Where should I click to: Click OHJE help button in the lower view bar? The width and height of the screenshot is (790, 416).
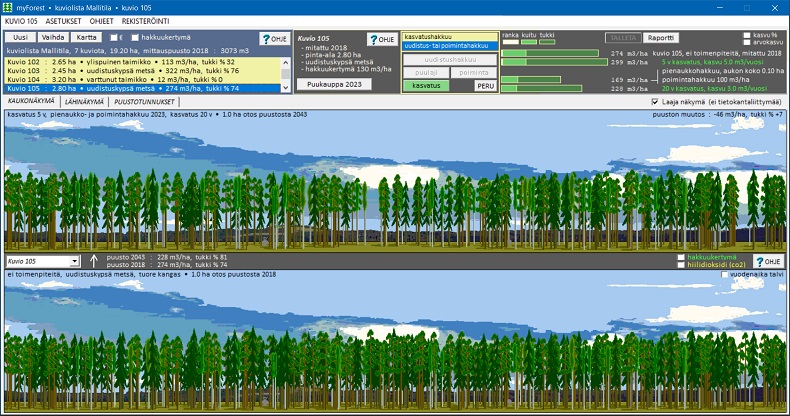coord(768,261)
